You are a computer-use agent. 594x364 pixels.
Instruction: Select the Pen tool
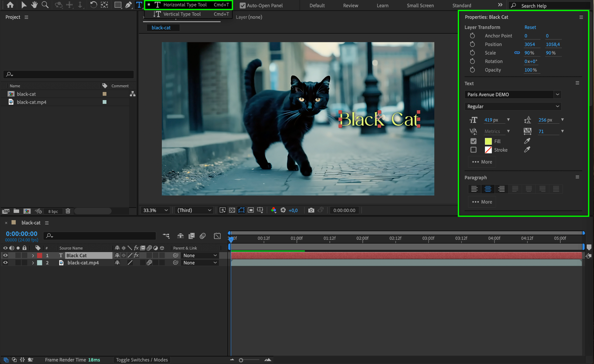(x=128, y=5)
